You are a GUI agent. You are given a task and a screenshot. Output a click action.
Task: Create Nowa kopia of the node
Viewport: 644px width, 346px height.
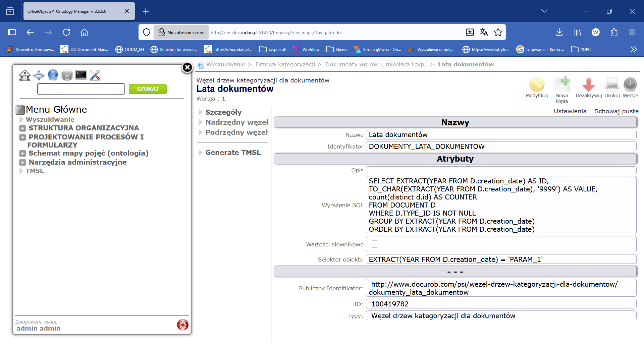click(x=562, y=85)
